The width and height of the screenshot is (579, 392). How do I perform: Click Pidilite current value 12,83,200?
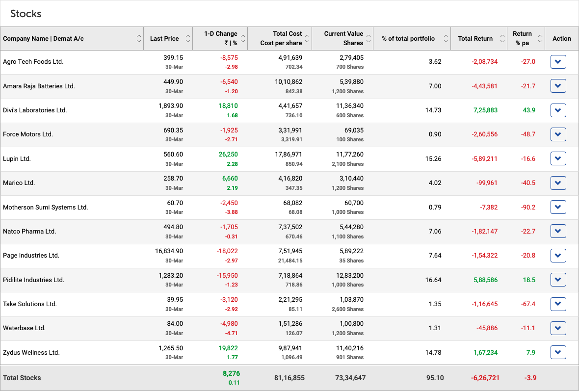pyautogui.click(x=350, y=275)
